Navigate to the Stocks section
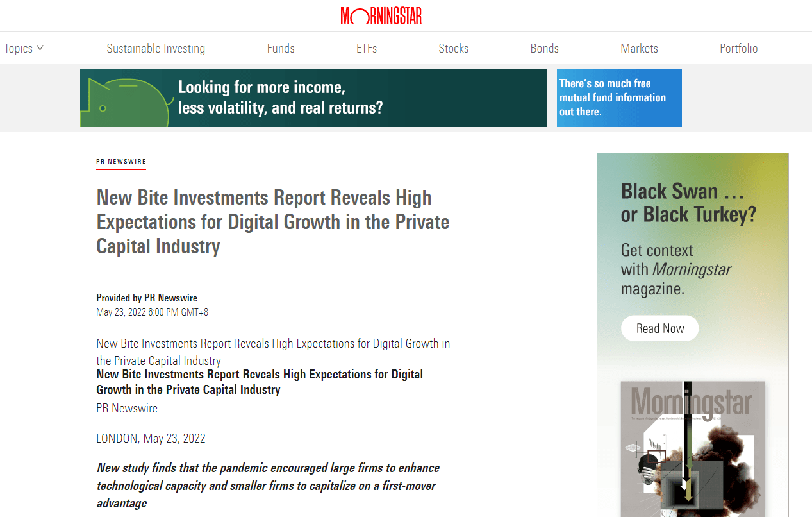 tap(454, 48)
